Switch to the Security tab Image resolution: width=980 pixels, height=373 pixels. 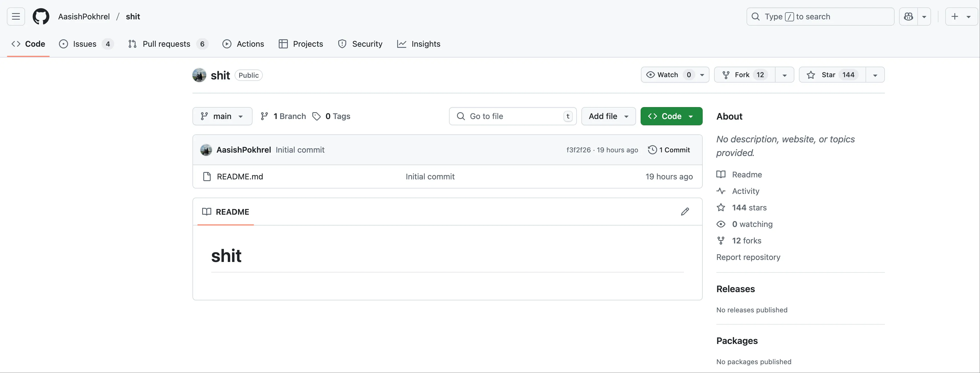360,44
